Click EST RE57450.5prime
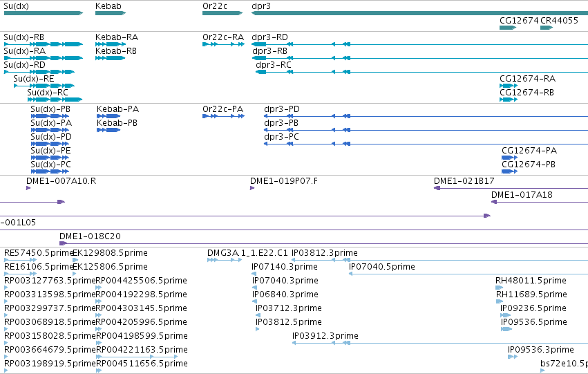Viewport: 588px width, 374px height. pos(20,260)
